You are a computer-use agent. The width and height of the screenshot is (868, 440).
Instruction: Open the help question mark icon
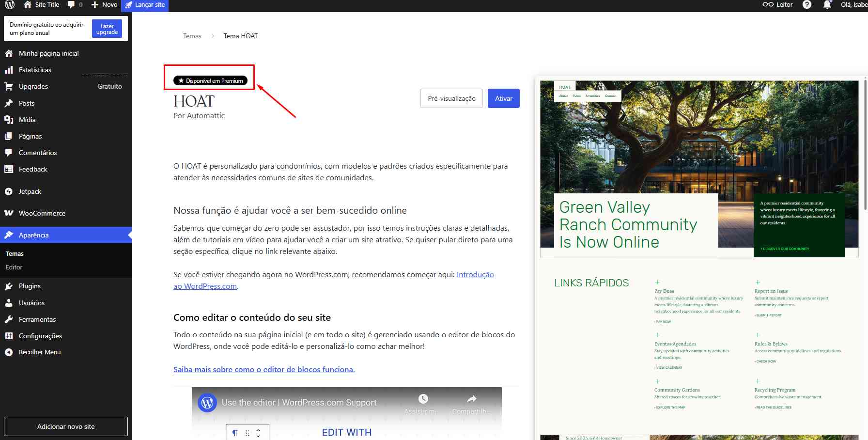(807, 5)
